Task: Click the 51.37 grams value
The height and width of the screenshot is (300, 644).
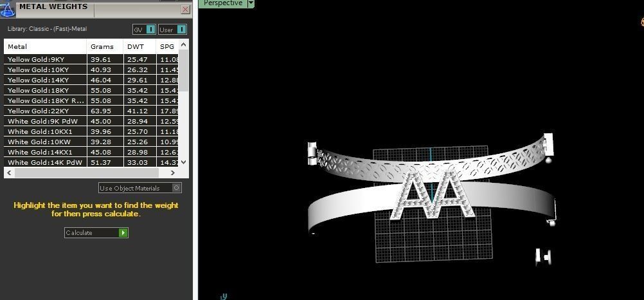Action: [x=101, y=162]
